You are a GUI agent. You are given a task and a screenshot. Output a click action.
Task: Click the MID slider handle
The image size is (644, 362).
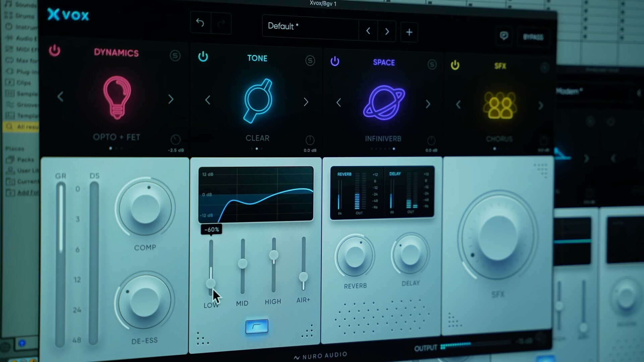tap(243, 264)
